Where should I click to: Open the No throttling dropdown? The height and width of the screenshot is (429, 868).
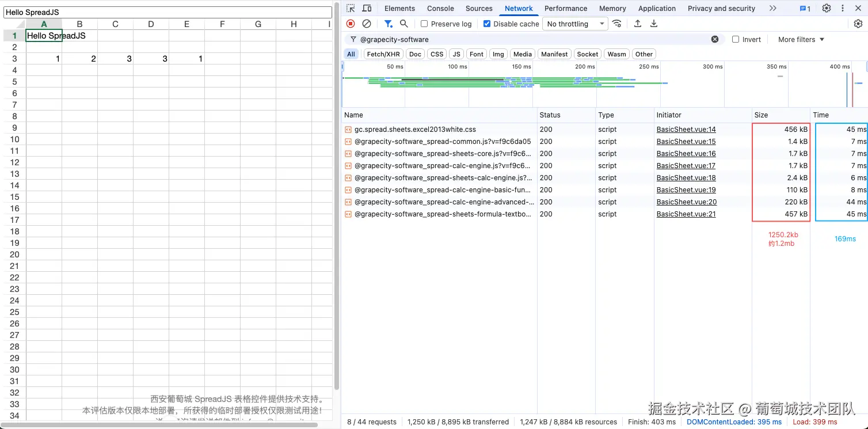[575, 24]
